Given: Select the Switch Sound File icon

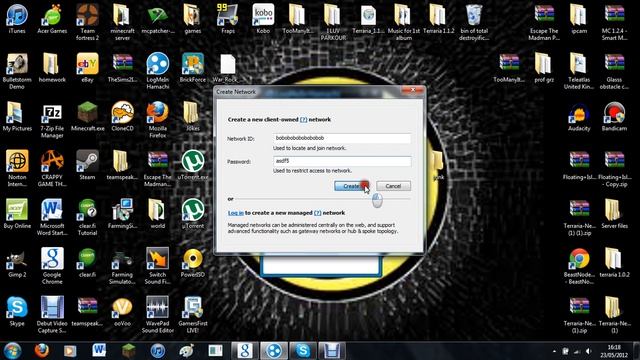Looking at the screenshot, I should point(158,266).
